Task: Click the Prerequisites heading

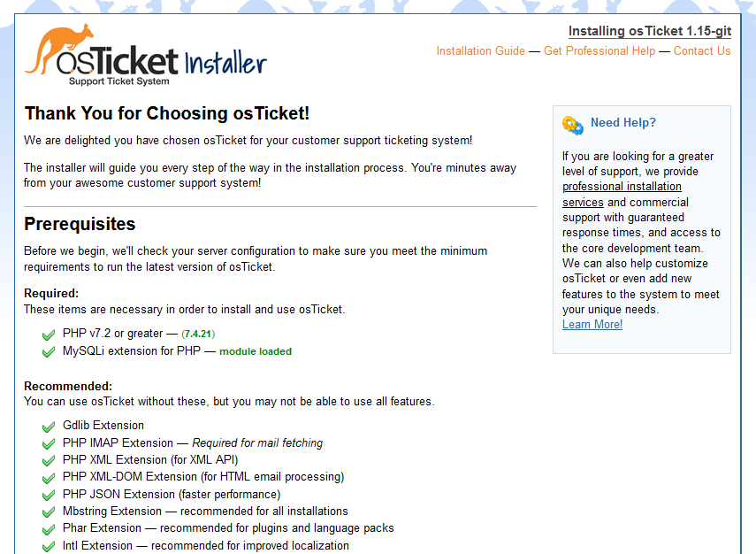Action: 80,224
